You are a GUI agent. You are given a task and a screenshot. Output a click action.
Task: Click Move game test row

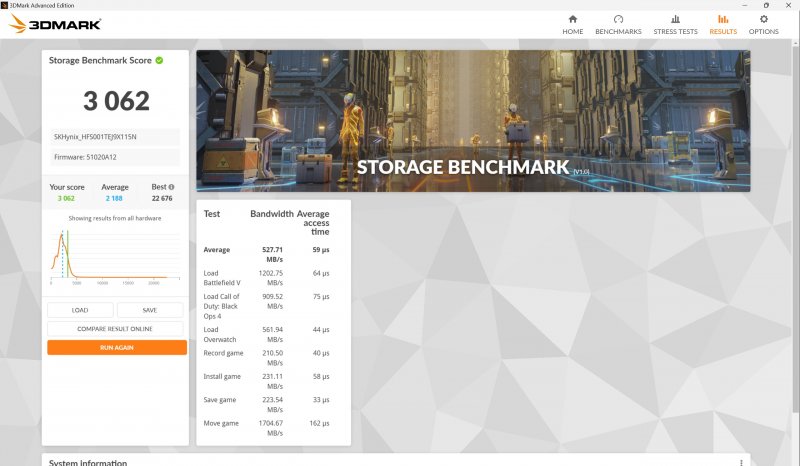[x=266, y=428]
